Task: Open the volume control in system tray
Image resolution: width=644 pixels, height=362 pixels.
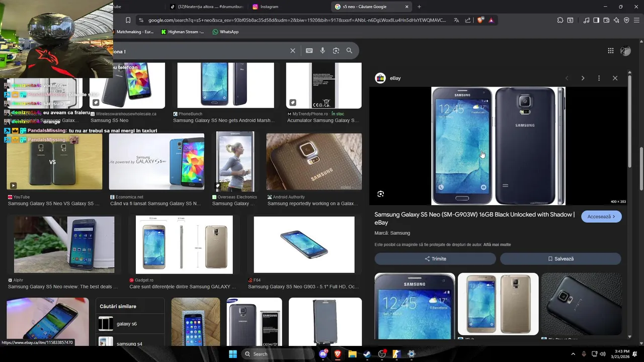Action: click(603, 354)
